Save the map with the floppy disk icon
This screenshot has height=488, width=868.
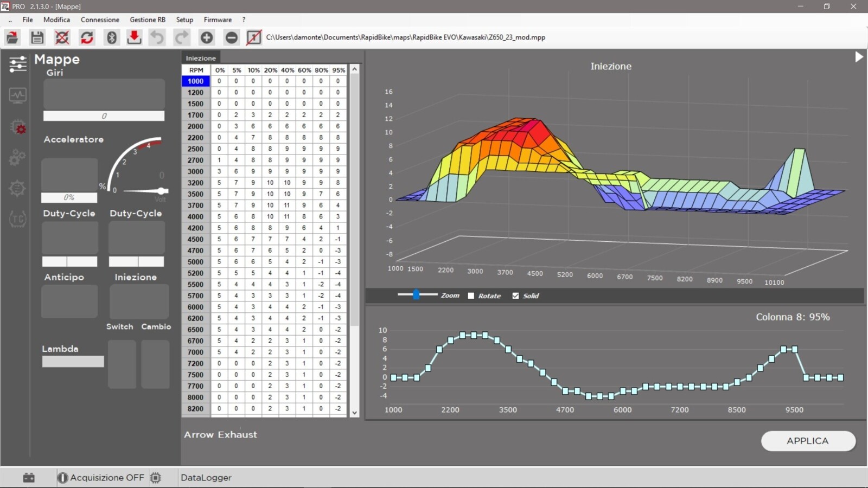[x=37, y=37]
